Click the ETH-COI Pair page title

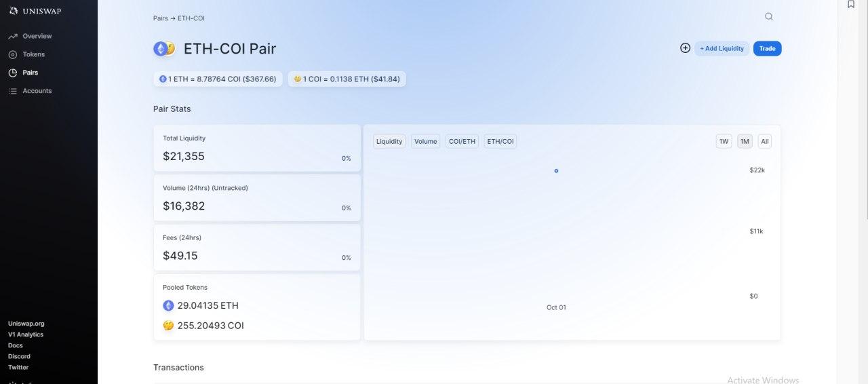click(230, 49)
